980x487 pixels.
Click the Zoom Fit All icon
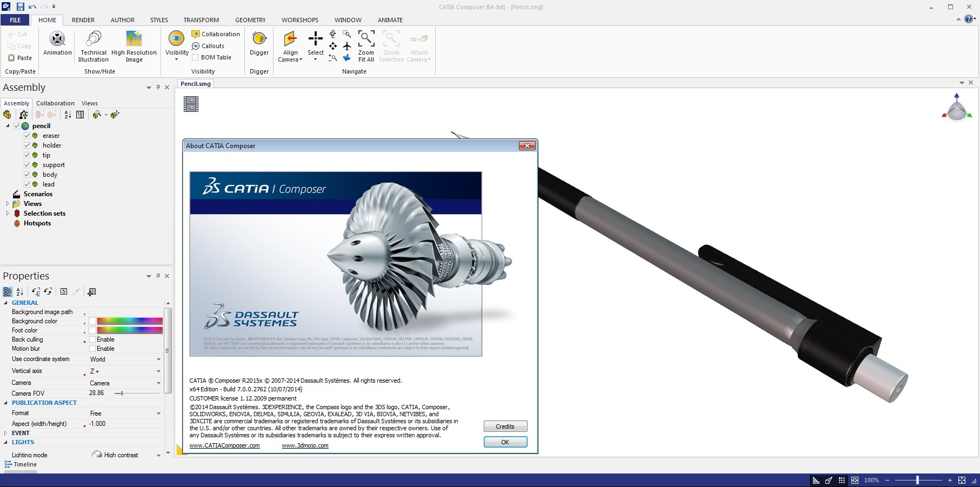point(366,39)
